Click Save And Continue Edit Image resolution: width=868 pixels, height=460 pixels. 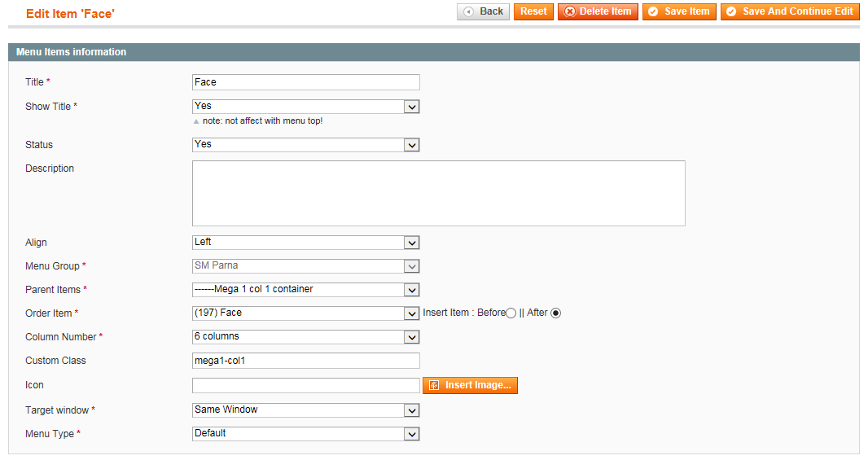(x=790, y=11)
